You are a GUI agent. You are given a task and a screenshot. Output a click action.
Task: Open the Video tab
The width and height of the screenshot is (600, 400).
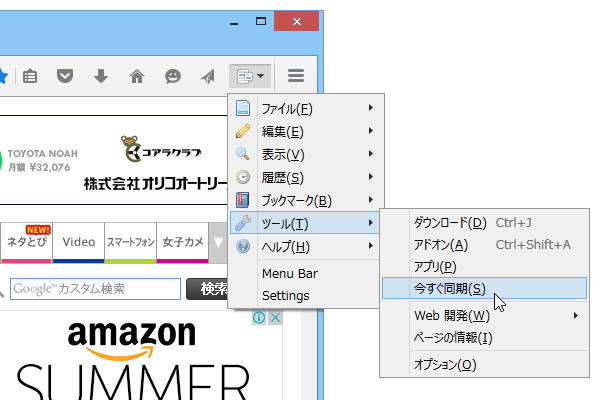click(78, 242)
